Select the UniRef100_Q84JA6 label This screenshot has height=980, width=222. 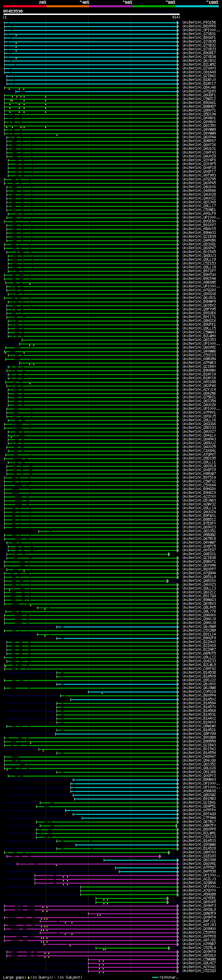[199, 88]
